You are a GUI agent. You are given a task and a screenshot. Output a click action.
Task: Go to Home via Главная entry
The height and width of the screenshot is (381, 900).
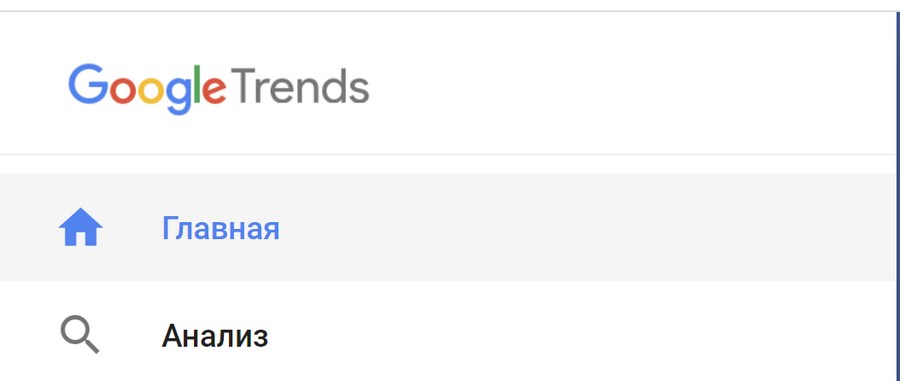(x=448, y=227)
